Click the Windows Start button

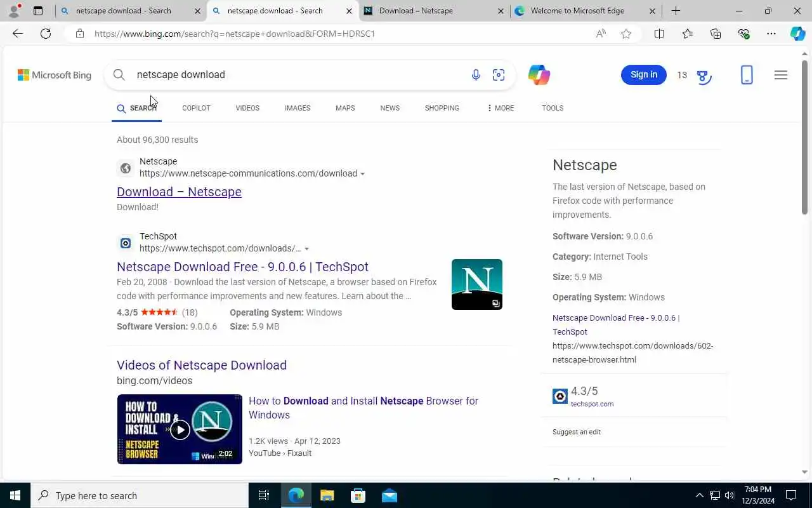(x=15, y=495)
